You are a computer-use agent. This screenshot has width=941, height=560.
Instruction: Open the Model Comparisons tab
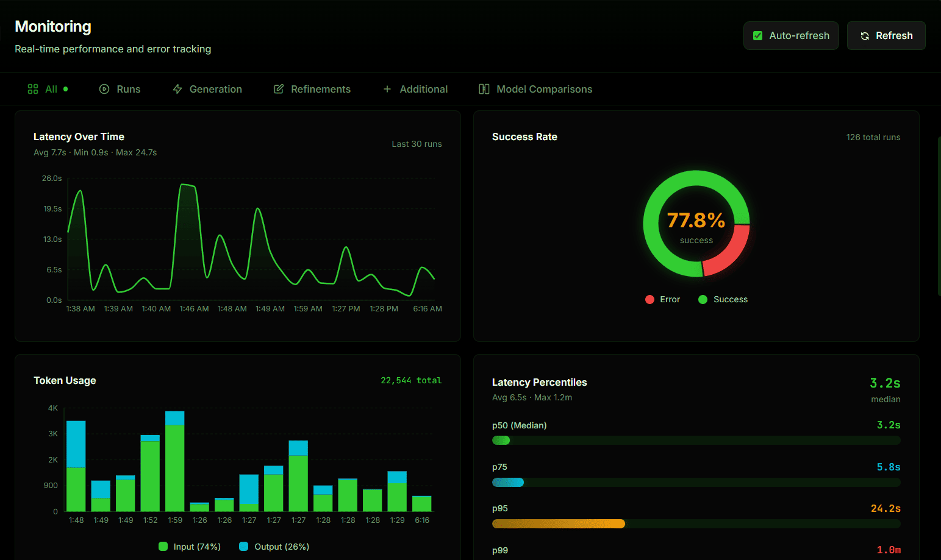(x=535, y=89)
